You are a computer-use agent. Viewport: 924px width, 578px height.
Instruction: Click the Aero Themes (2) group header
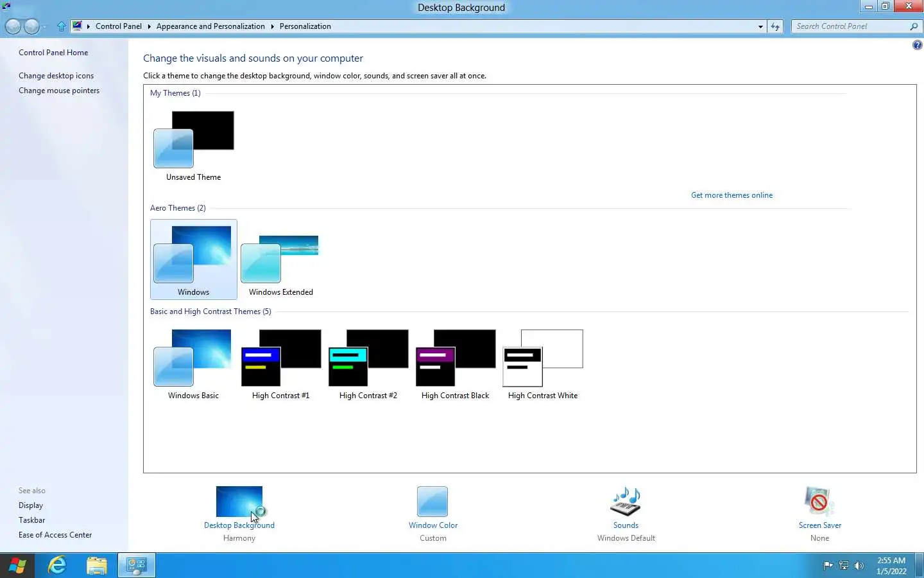coord(178,208)
